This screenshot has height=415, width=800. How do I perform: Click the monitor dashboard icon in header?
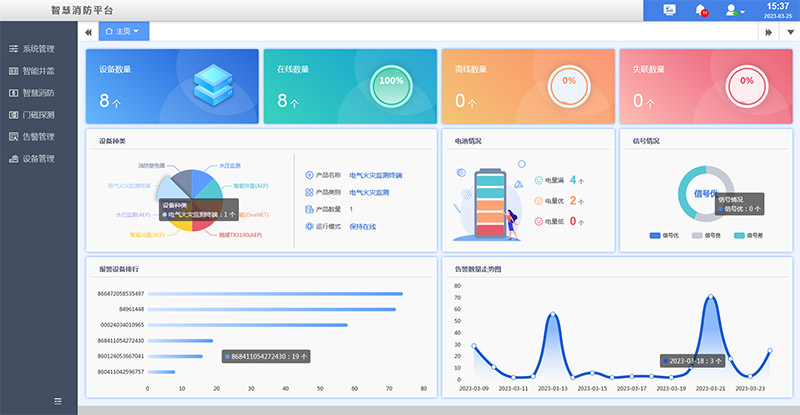(669, 10)
